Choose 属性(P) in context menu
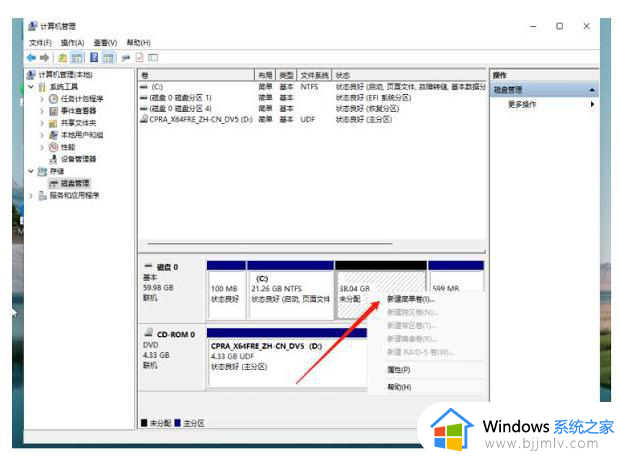 [x=398, y=370]
